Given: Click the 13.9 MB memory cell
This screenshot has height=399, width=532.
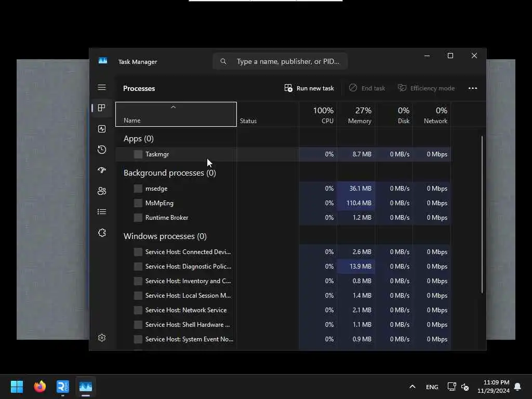Looking at the screenshot, I should (x=356, y=267).
